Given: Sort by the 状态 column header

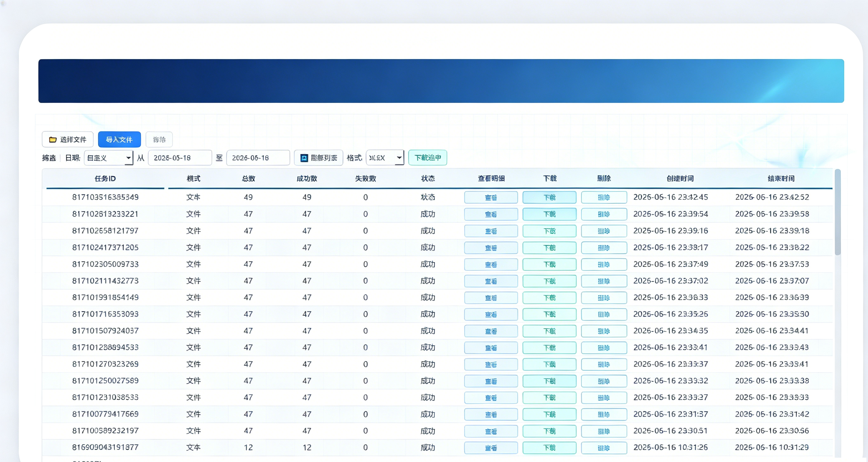Looking at the screenshot, I should (x=428, y=178).
